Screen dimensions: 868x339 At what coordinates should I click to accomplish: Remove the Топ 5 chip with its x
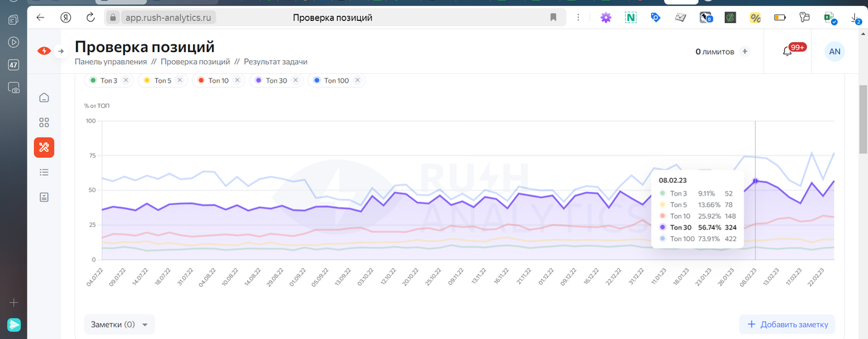(179, 80)
